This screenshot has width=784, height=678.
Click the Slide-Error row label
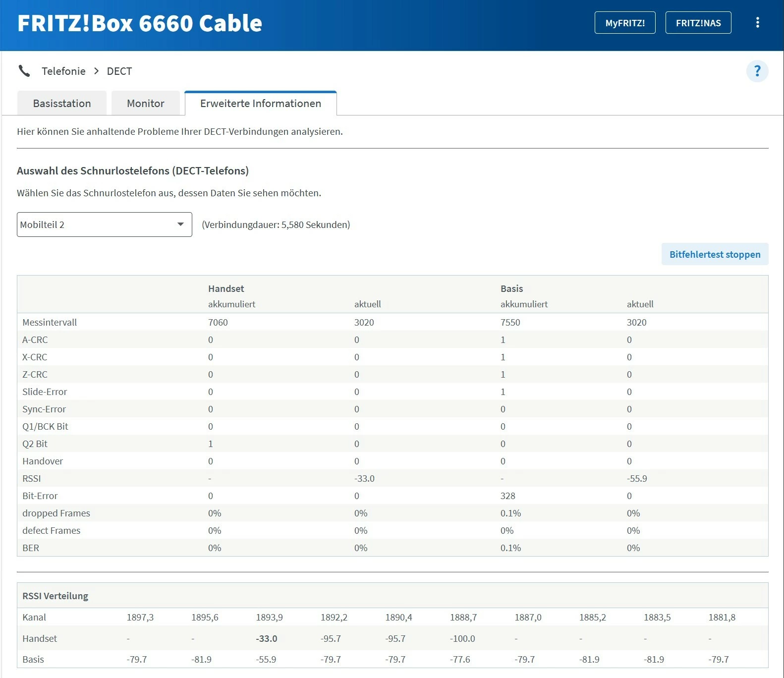[x=45, y=392]
